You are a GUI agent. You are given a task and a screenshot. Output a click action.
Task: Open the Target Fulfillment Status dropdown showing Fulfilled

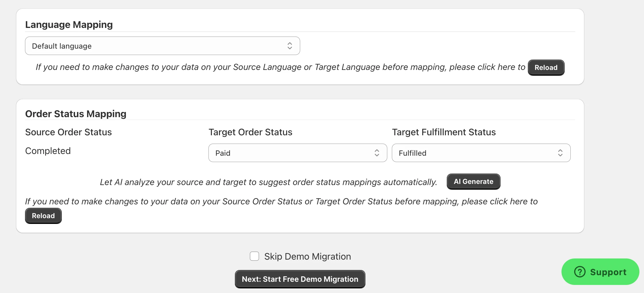(481, 153)
